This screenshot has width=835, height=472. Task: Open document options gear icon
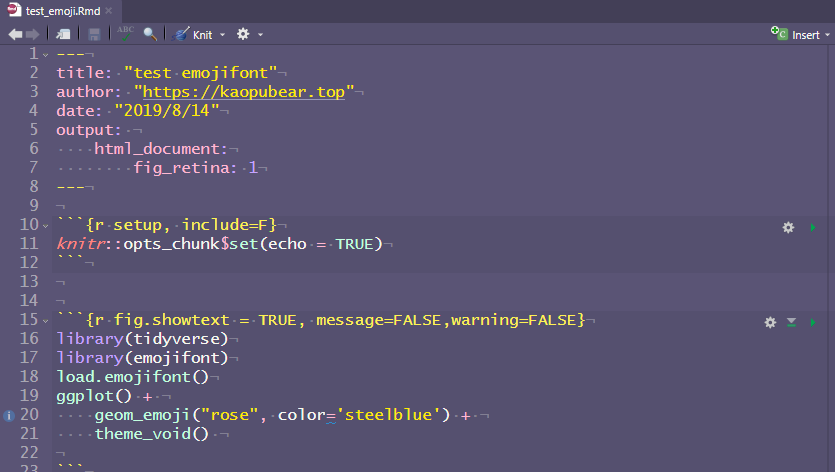(243, 34)
